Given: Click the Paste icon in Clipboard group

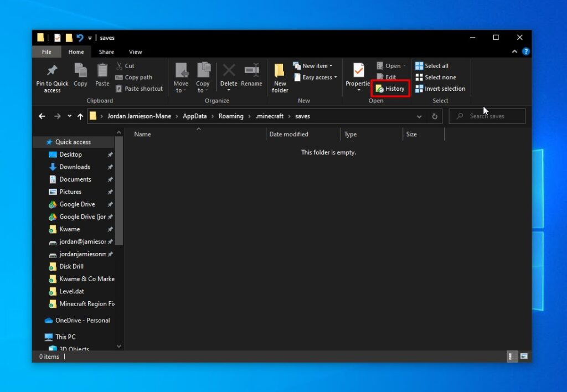Looking at the screenshot, I should pos(102,71).
